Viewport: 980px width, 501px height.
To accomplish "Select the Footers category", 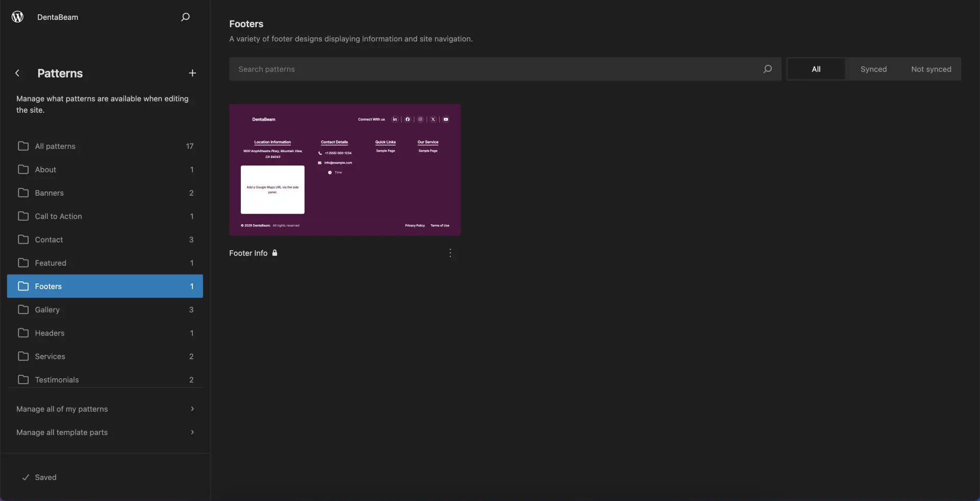I will [x=105, y=286].
